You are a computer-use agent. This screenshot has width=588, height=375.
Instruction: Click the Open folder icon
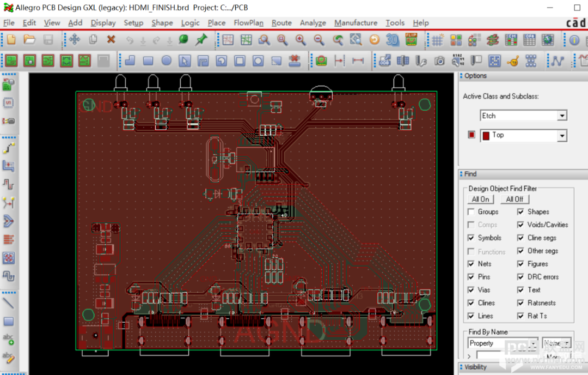click(x=29, y=39)
